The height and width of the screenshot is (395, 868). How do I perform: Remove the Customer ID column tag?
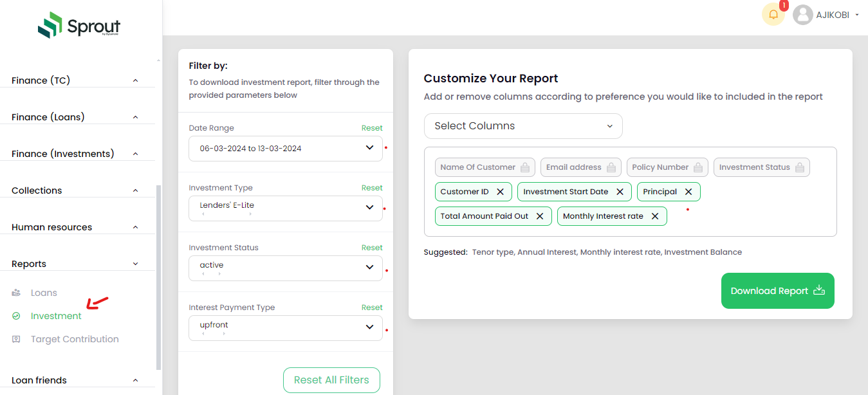(x=500, y=192)
